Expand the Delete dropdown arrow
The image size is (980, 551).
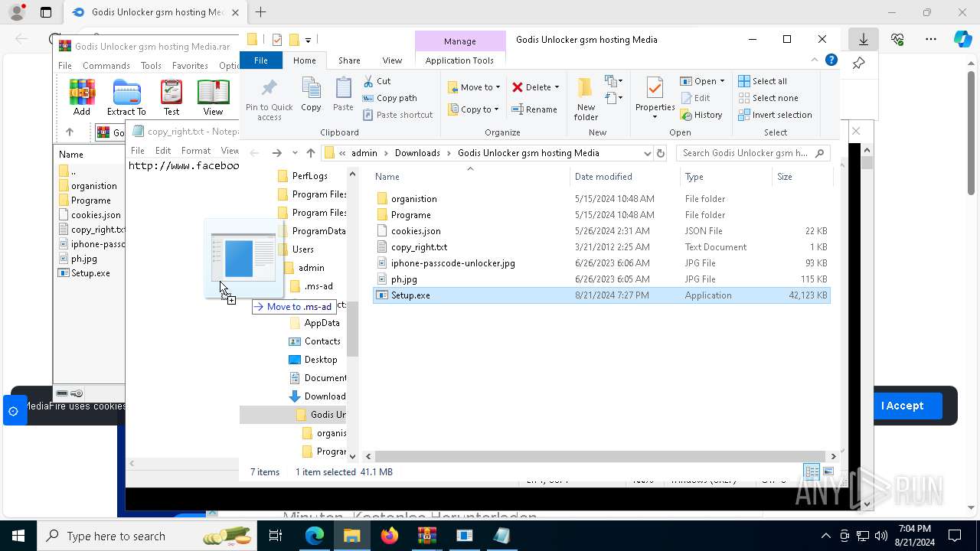click(x=557, y=87)
